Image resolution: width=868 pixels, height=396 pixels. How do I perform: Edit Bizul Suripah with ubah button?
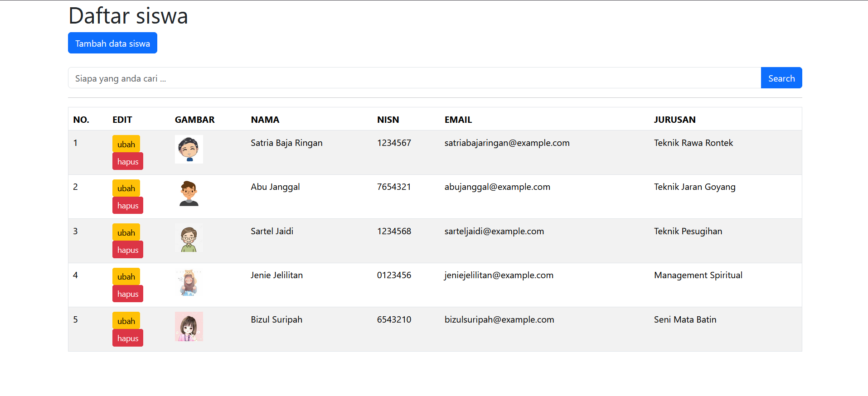click(126, 321)
